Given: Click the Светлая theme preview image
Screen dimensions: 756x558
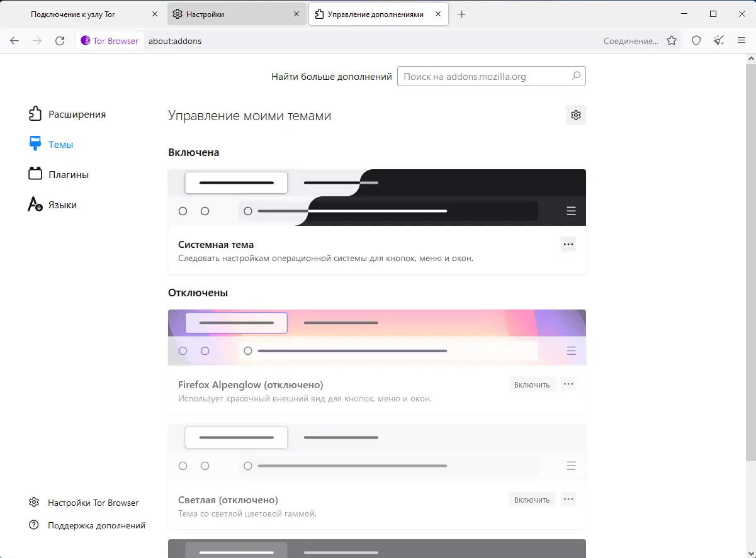Looking at the screenshot, I should pyautogui.click(x=377, y=453).
